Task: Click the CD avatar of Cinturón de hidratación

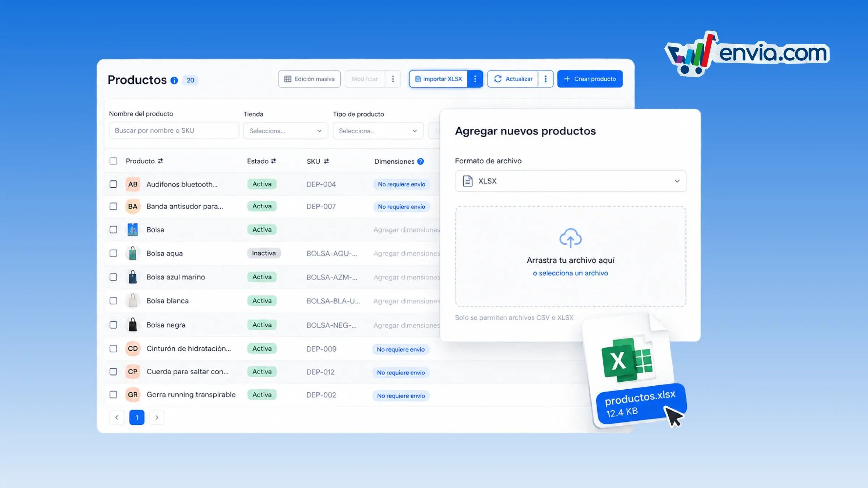Action: (x=133, y=348)
